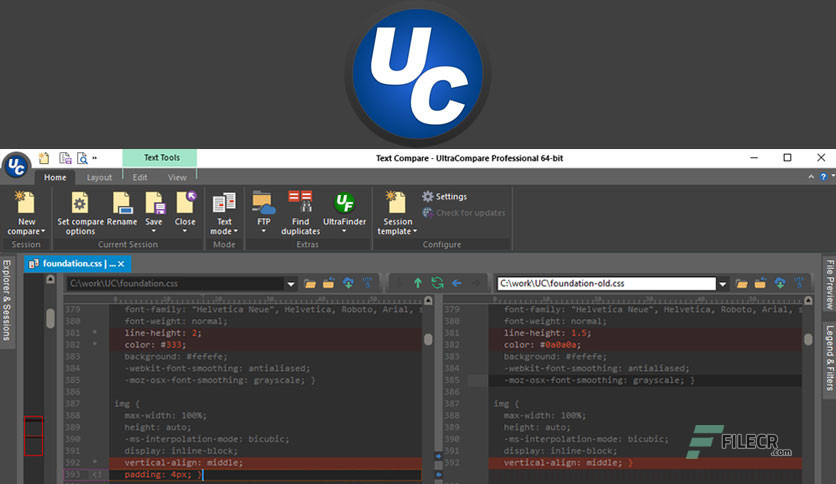Open the Explorer & Sessions side panel

(x=6, y=300)
